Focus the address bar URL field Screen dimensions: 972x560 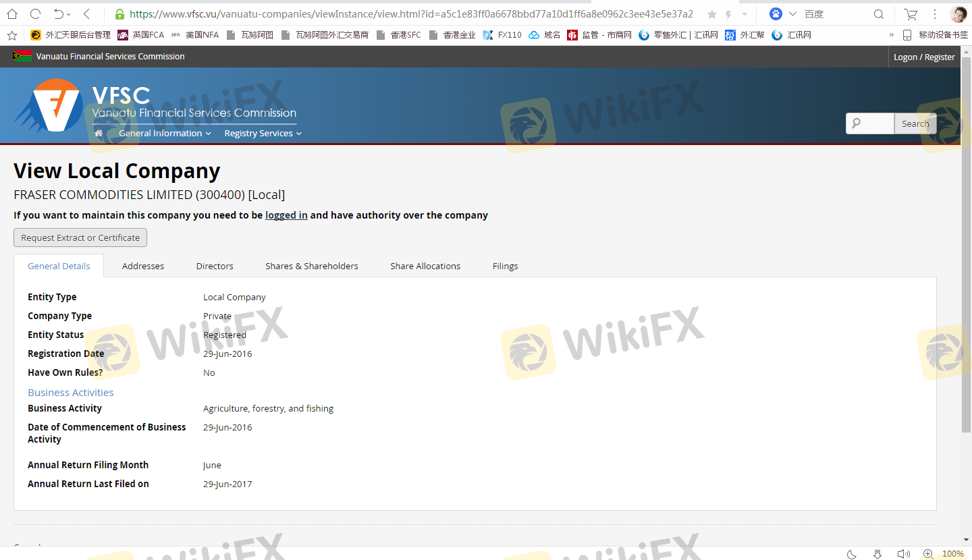[411, 13]
